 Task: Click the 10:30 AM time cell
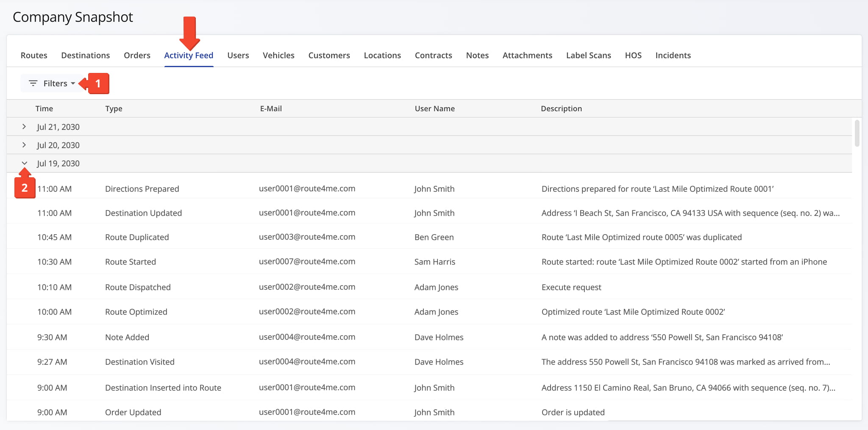point(54,262)
